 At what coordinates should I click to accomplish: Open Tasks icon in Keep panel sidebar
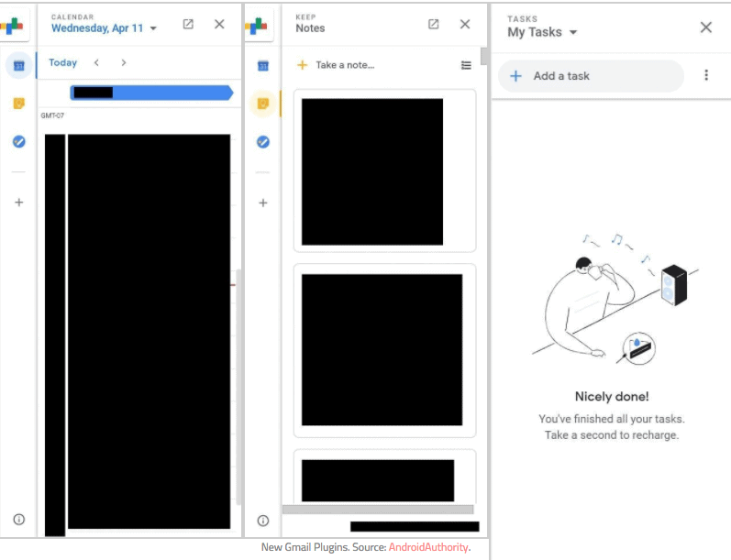click(263, 142)
